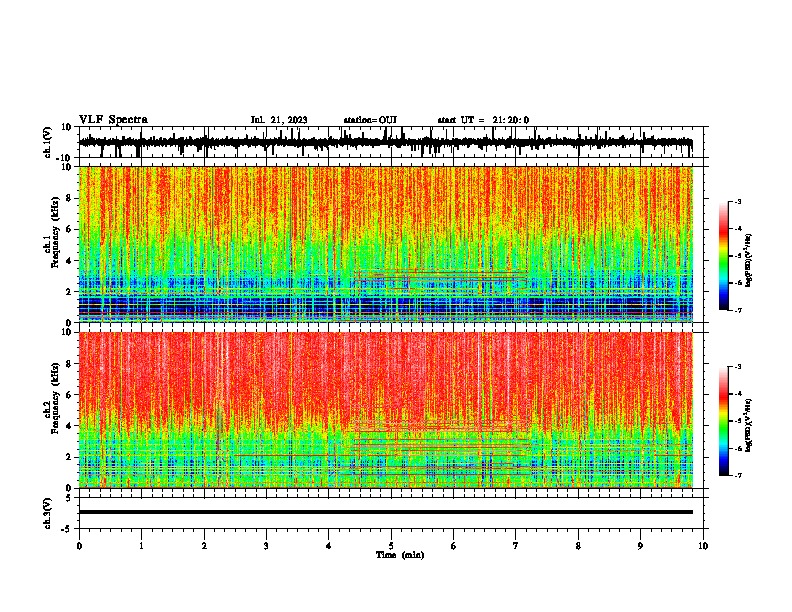Click time axis tick label "6"

click(454, 546)
